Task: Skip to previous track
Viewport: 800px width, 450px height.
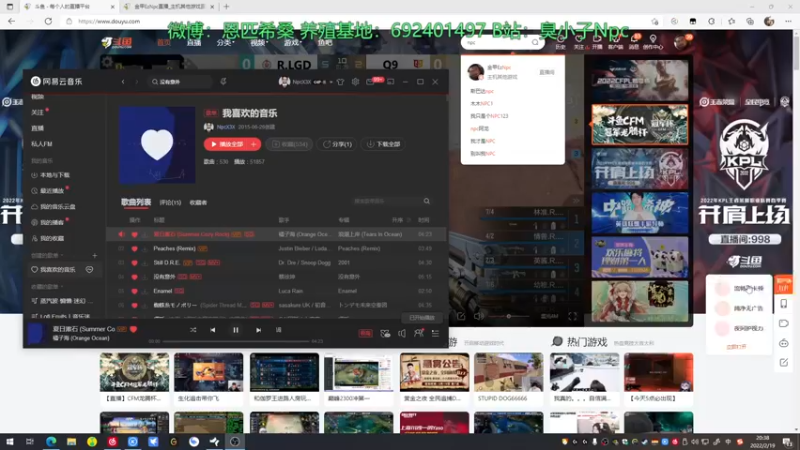Action: [213, 330]
